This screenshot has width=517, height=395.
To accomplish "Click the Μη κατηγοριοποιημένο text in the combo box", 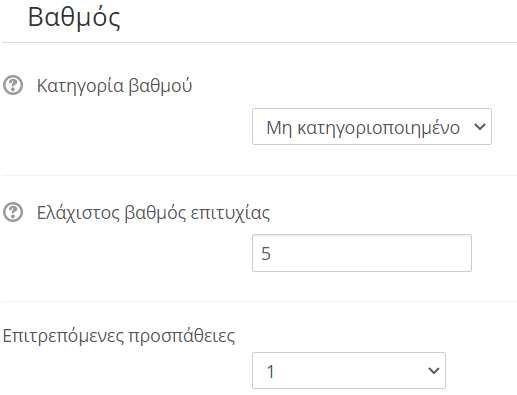I will click(363, 128).
